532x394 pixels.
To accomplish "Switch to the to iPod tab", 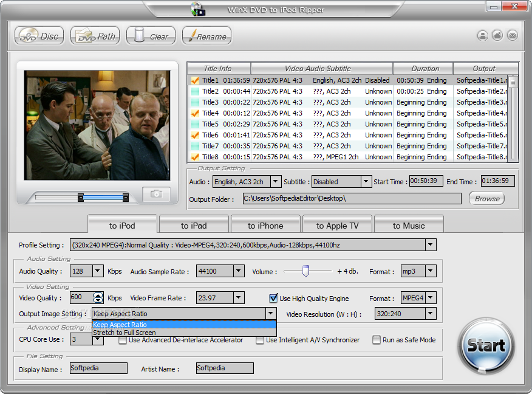I will coord(122,226).
